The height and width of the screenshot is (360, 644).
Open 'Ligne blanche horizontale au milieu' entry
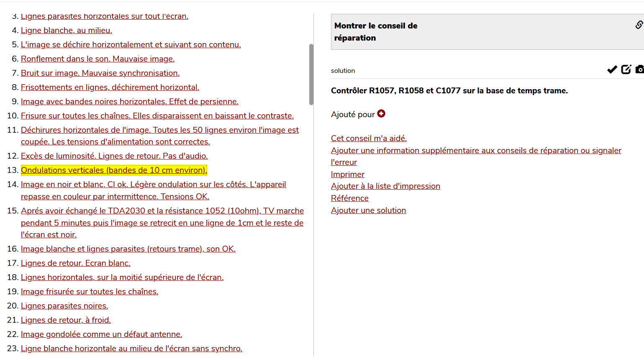pyautogui.click(x=131, y=348)
